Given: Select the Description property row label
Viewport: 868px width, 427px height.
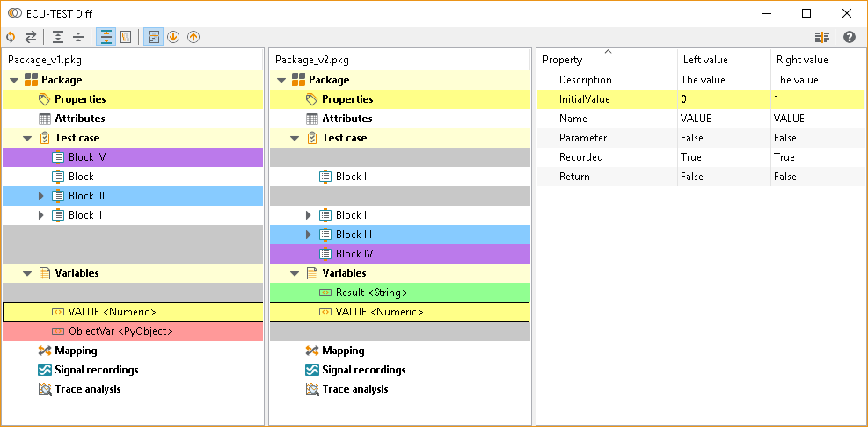Looking at the screenshot, I should coord(585,80).
